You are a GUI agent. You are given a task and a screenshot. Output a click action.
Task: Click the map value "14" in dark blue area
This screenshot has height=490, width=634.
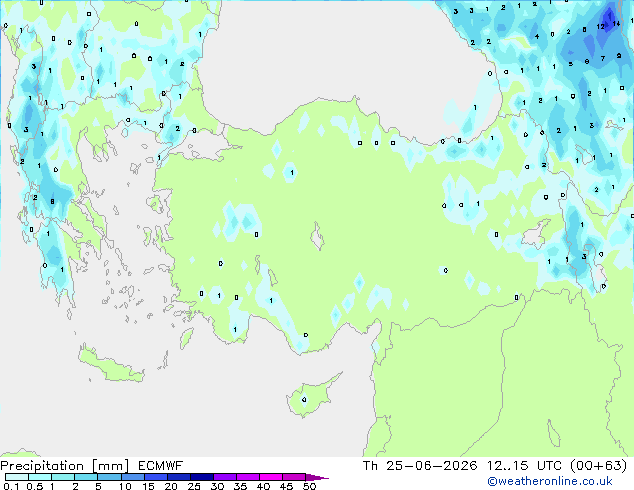point(616,23)
